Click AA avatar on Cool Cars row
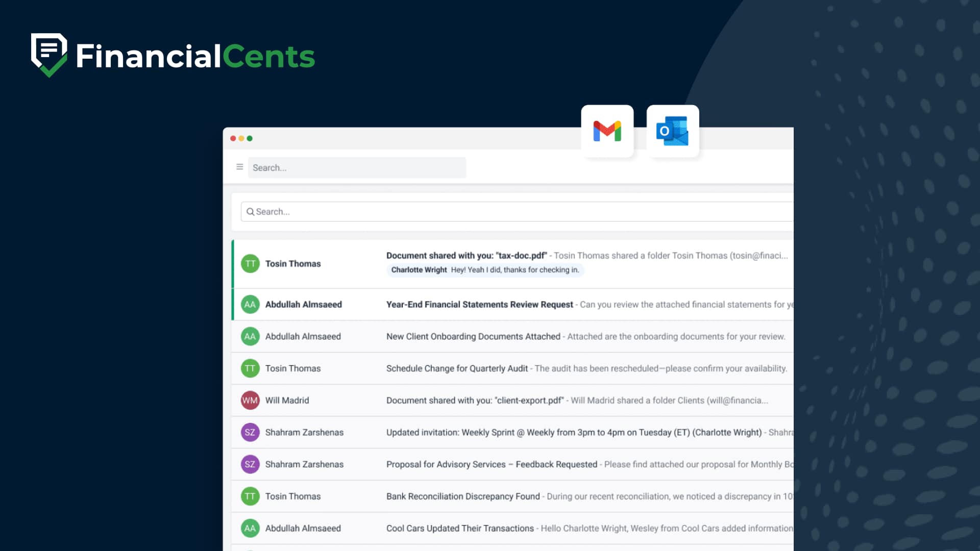 coord(250,529)
